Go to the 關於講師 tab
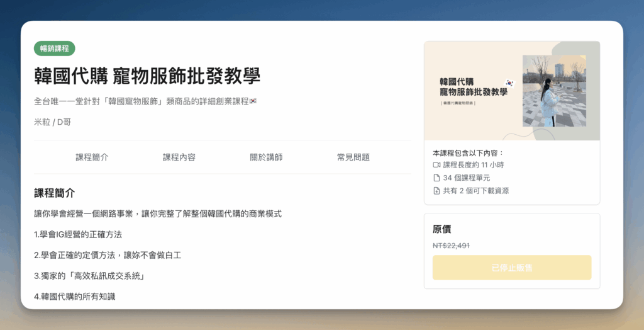Screen dimensions: 644x330 coord(266,157)
